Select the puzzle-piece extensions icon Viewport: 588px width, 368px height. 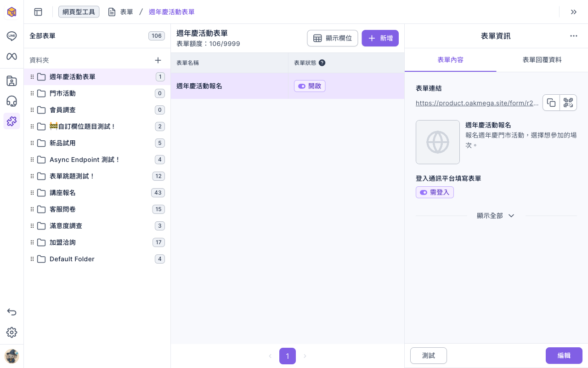11,121
